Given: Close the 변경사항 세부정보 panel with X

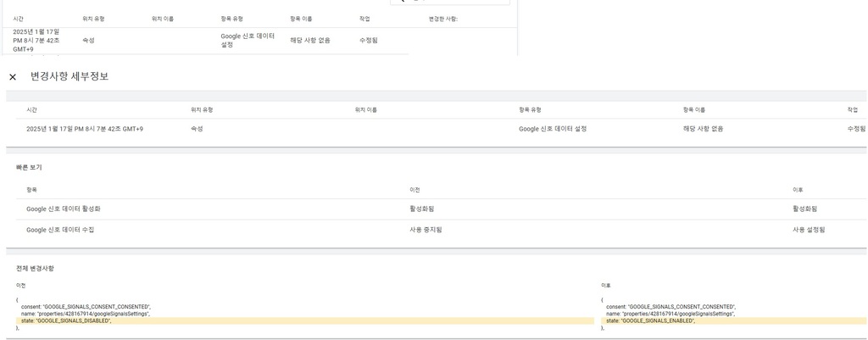Looking at the screenshot, I should [13, 77].
